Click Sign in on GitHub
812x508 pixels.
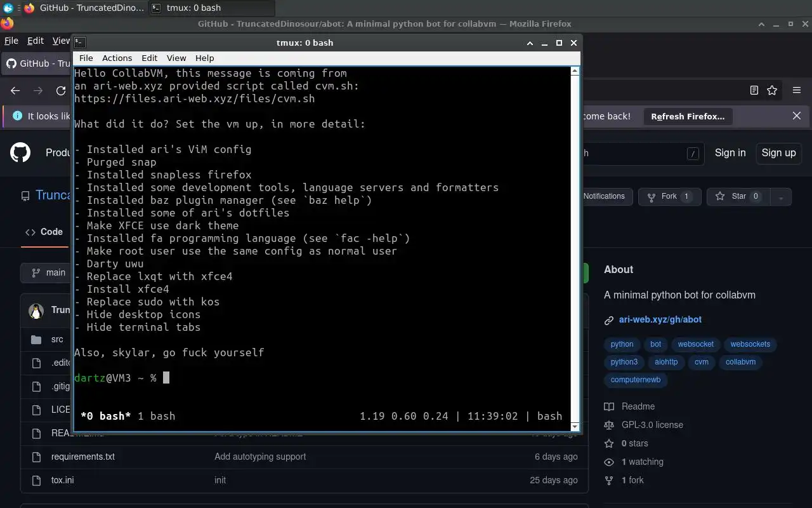730,152
